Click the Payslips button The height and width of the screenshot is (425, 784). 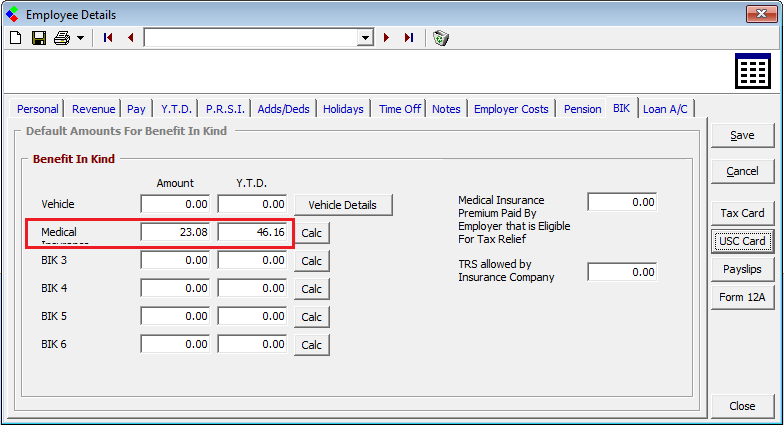(x=741, y=269)
